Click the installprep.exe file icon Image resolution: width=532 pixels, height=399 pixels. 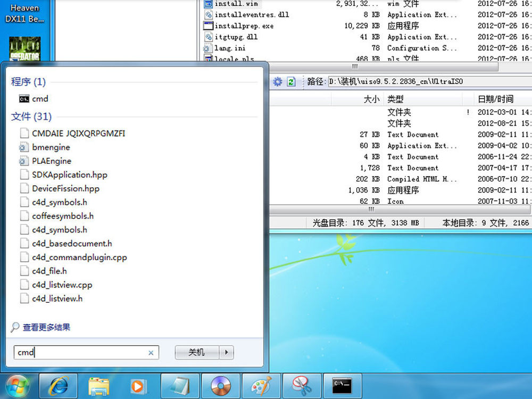point(208,26)
